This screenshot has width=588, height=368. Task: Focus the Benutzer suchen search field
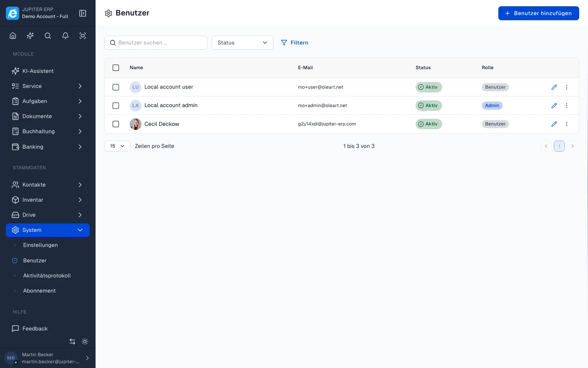click(x=156, y=43)
